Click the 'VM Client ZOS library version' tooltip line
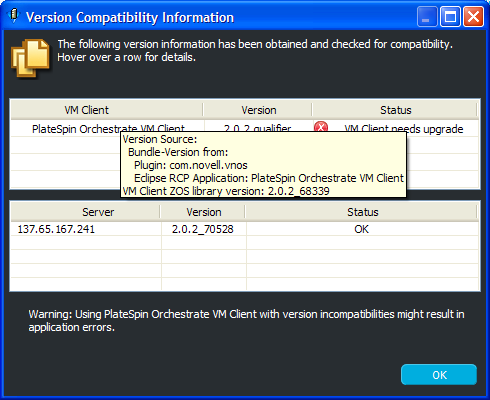Screen dimensions: 490x400 226,191
